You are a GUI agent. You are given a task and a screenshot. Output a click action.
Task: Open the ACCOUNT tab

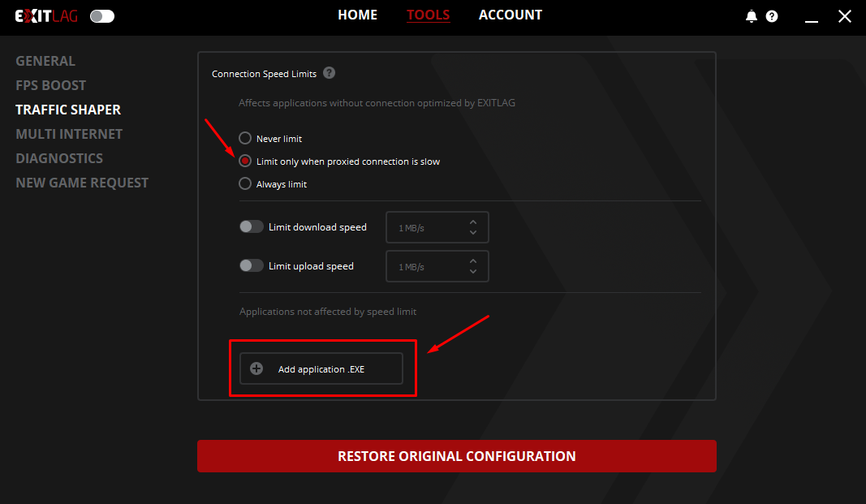click(511, 15)
